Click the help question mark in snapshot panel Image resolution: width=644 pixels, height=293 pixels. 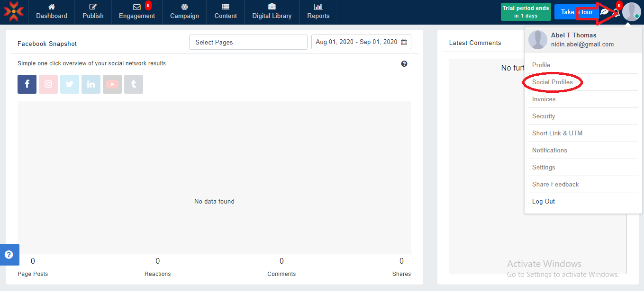click(404, 64)
